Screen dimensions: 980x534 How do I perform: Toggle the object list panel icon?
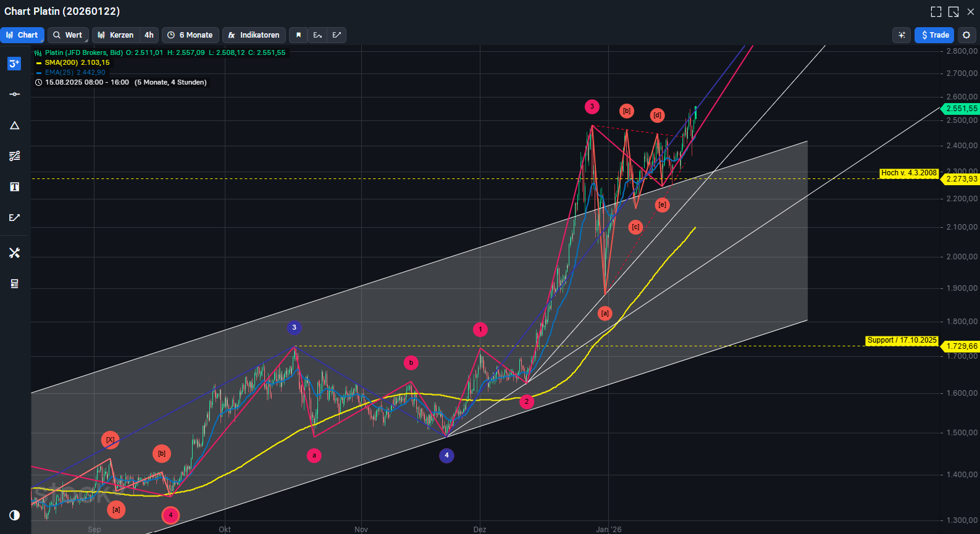click(x=14, y=284)
